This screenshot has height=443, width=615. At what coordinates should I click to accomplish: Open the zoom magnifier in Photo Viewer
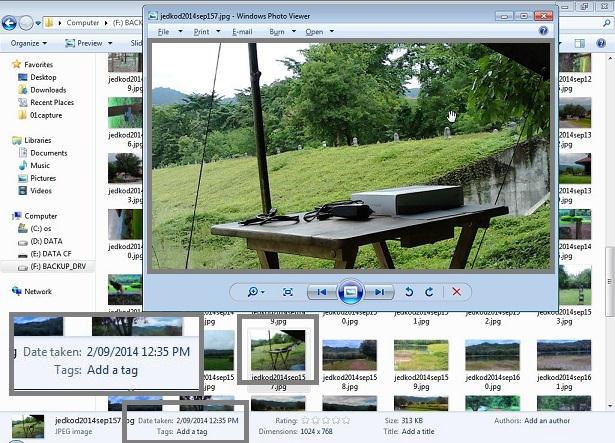(x=253, y=292)
